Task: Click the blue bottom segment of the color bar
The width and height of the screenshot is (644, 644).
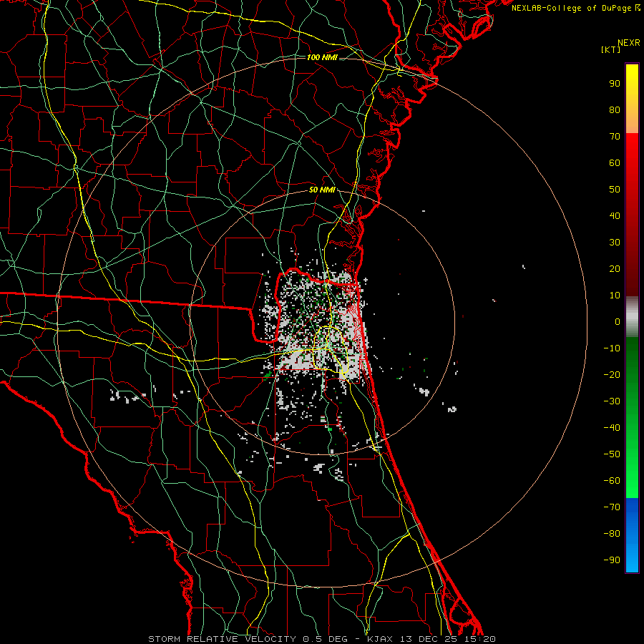Action: [x=632, y=535]
